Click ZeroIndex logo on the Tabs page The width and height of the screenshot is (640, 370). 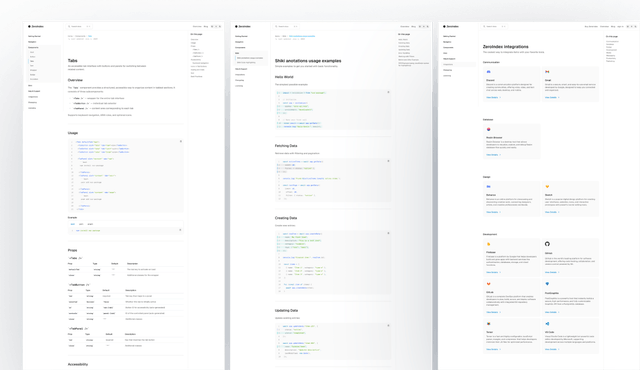coord(36,27)
